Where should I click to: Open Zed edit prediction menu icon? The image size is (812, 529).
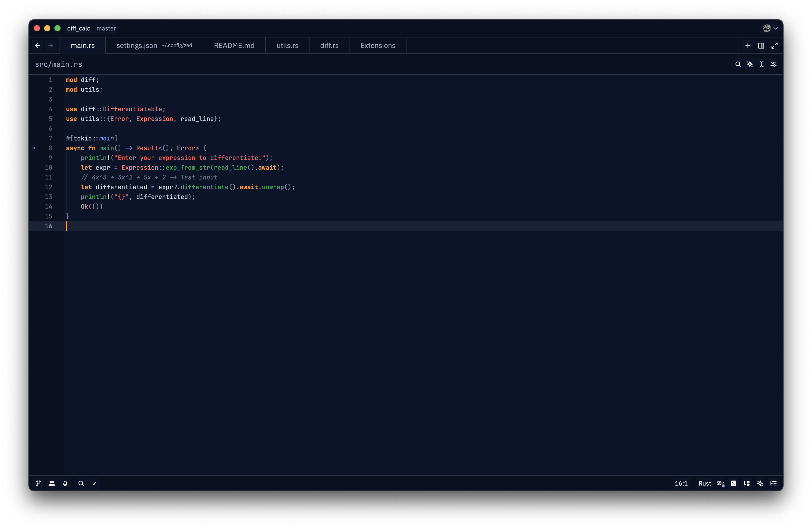point(721,483)
